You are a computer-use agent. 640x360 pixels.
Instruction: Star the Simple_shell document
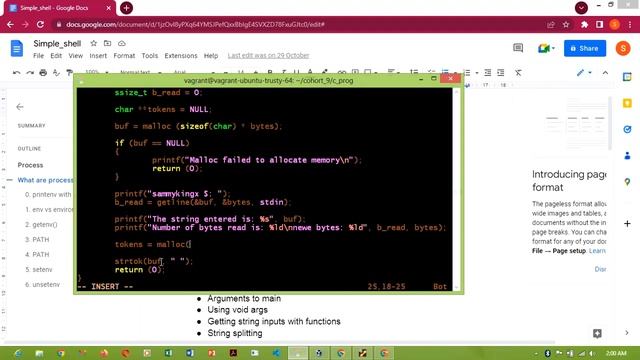pyautogui.click(x=93, y=43)
